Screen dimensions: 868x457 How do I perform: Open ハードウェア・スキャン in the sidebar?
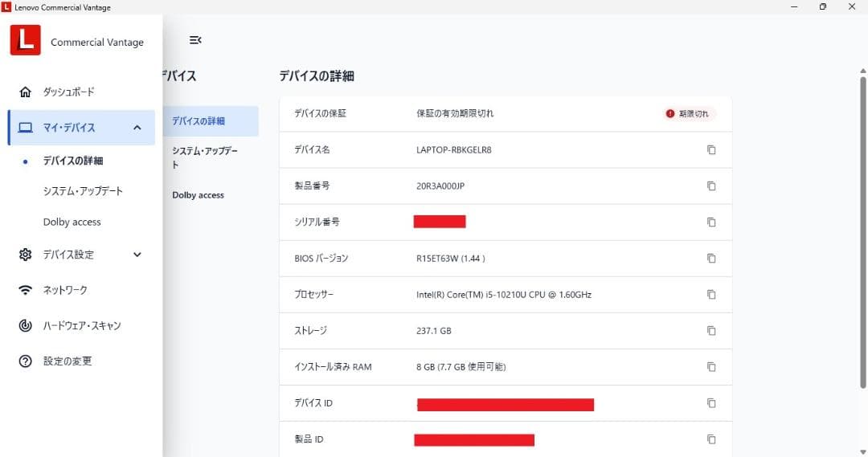(x=81, y=325)
